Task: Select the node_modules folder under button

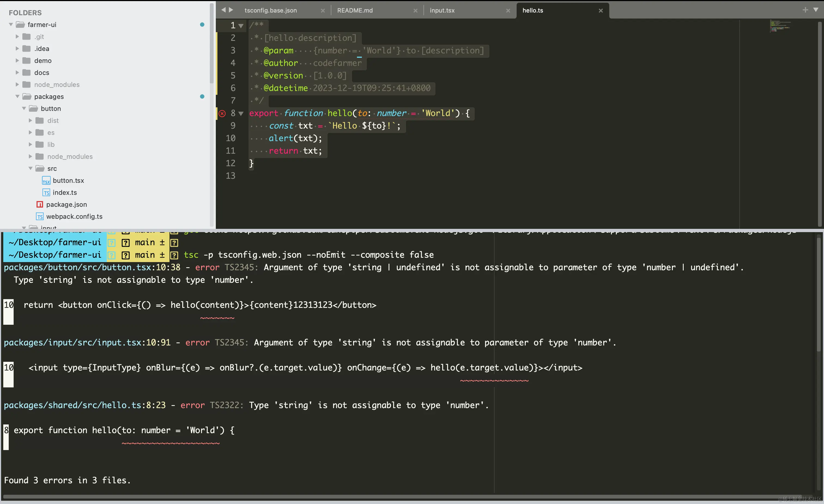Action: tap(70, 157)
